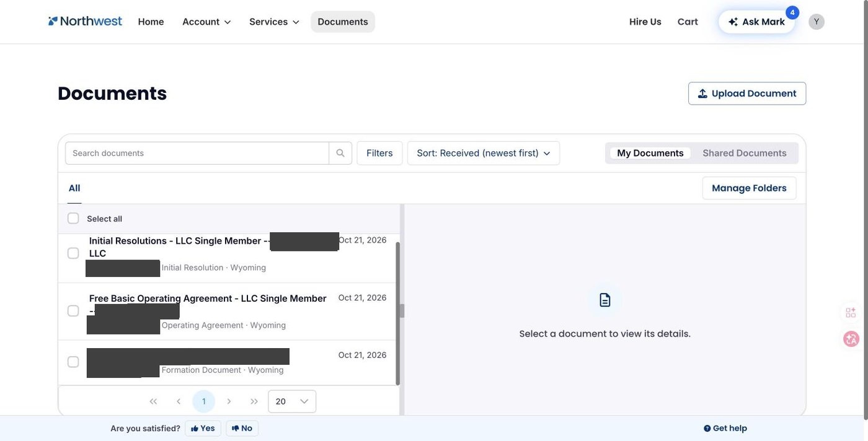Check the Formation Document row checkbox

coord(73,362)
